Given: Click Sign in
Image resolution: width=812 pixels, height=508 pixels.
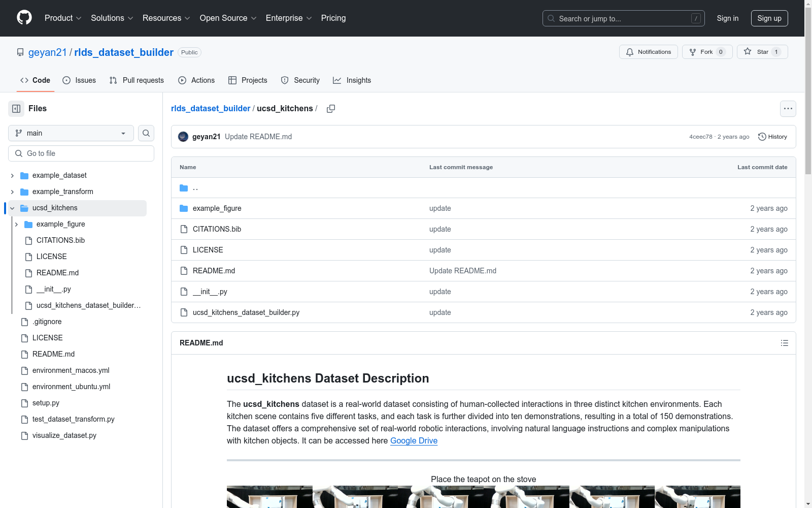Looking at the screenshot, I should tap(728, 18).
